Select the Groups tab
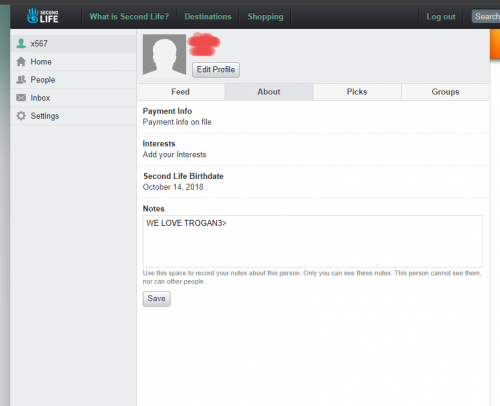 tap(445, 92)
